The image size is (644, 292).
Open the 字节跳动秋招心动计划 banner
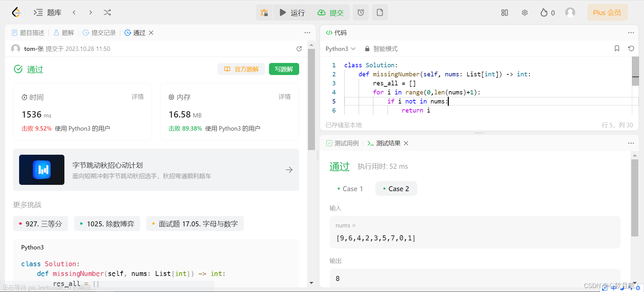click(156, 170)
